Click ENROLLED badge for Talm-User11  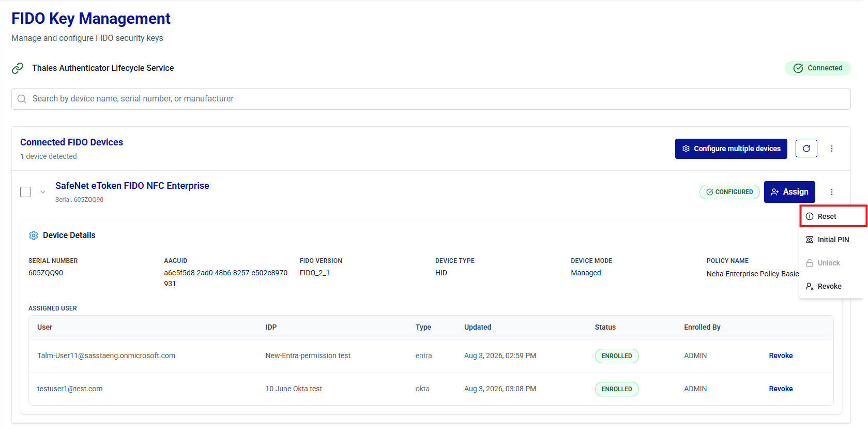pos(617,356)
